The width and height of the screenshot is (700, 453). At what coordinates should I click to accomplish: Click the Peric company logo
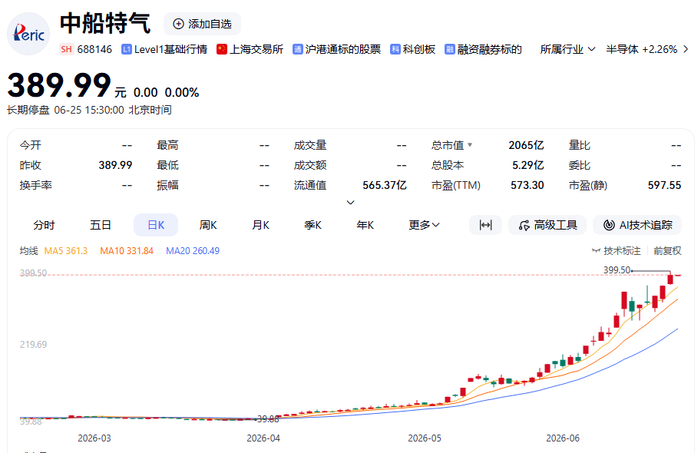[x=28, y=34]
